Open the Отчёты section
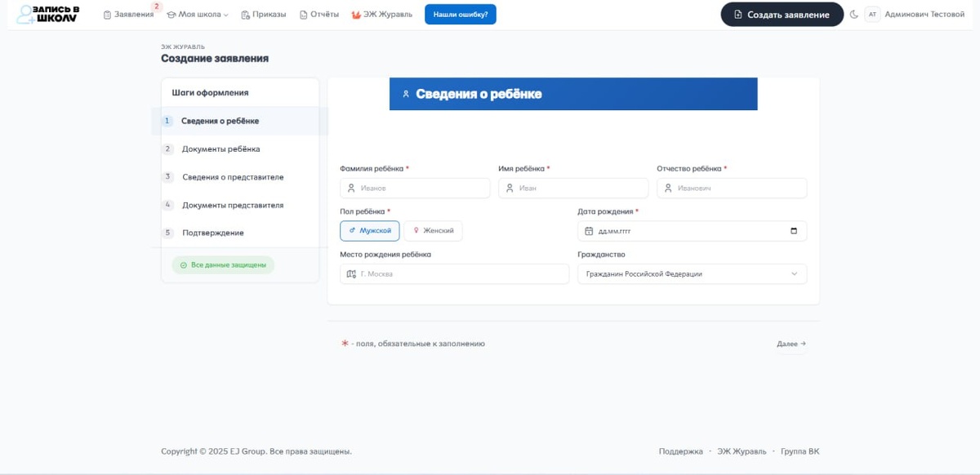Screen dimensions: 980x475 tap(319, 15)
